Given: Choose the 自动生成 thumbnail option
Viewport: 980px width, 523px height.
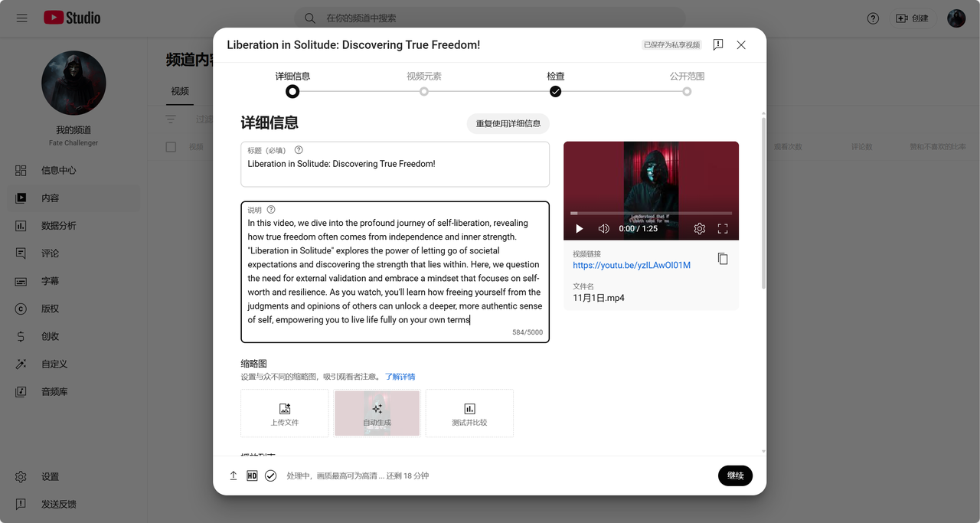Looking at the screenshot, I should point(377,413).
